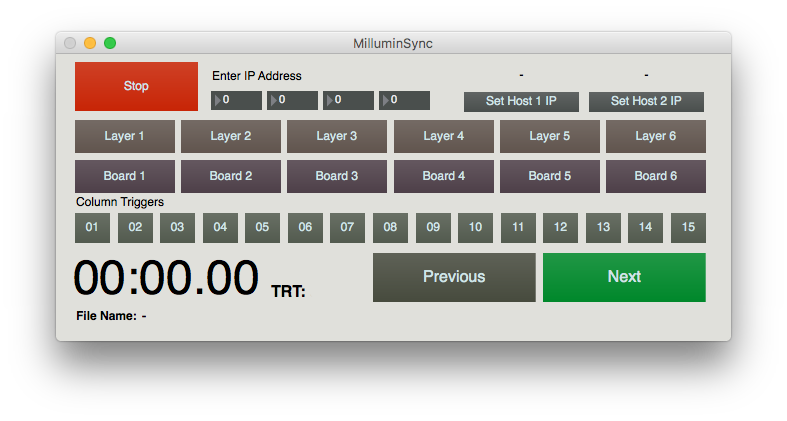Toggle the Layer 6 button

[655, 136]
